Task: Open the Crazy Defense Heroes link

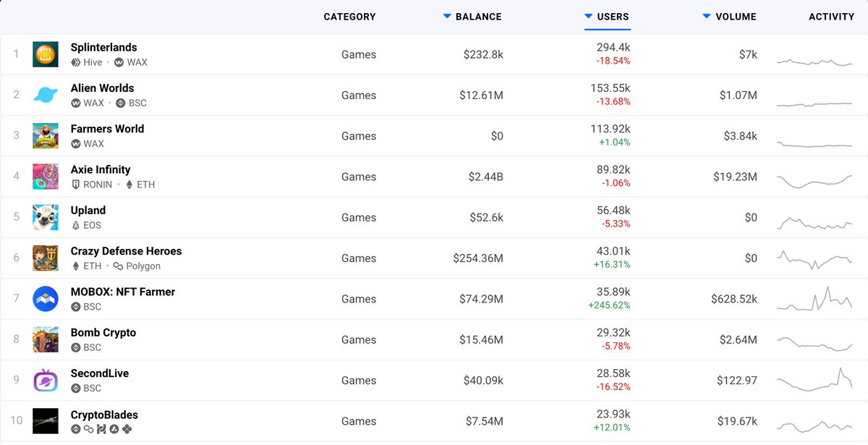Action: pyautogui.click(x=126, y=251)
